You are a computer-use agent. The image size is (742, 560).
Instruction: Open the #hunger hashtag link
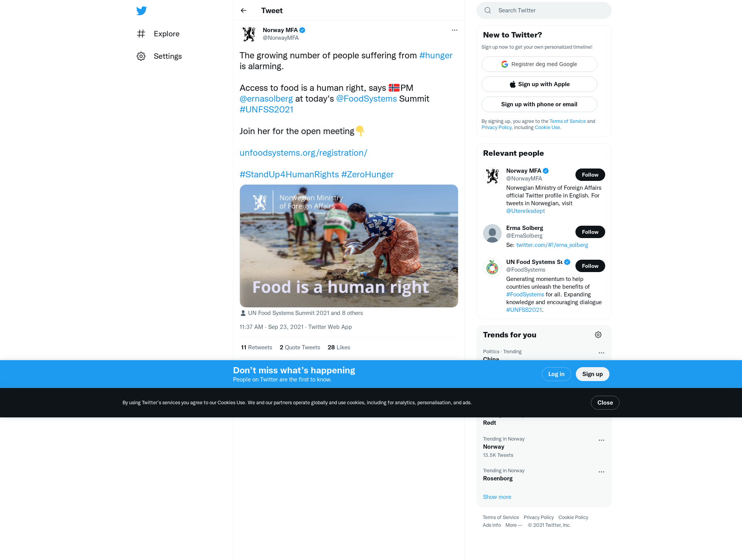[x=436, y=55]
